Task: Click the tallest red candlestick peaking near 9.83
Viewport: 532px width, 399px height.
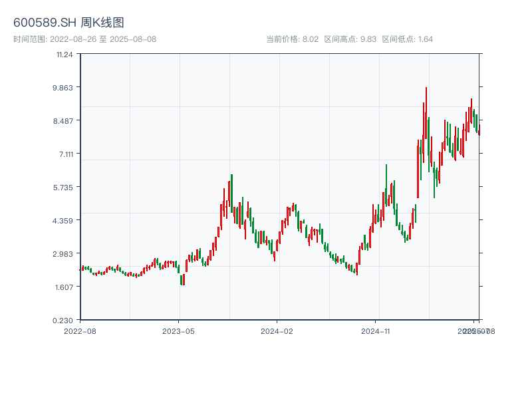Action: click(x=426, y=112)
